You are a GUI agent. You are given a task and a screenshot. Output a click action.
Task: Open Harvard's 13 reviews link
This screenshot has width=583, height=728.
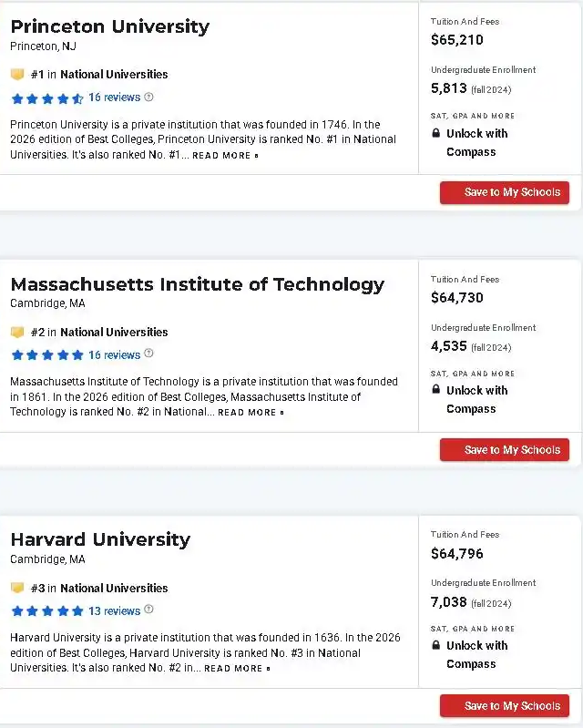pos(114,611)
